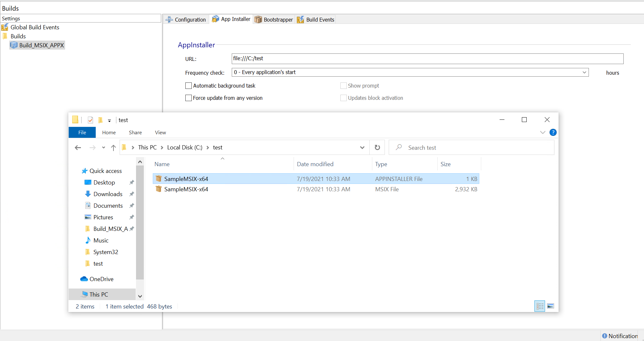Open Quick access in navigation pane
Image resolution: width=644 pixels, height=341 pixels.
(105, 171)
